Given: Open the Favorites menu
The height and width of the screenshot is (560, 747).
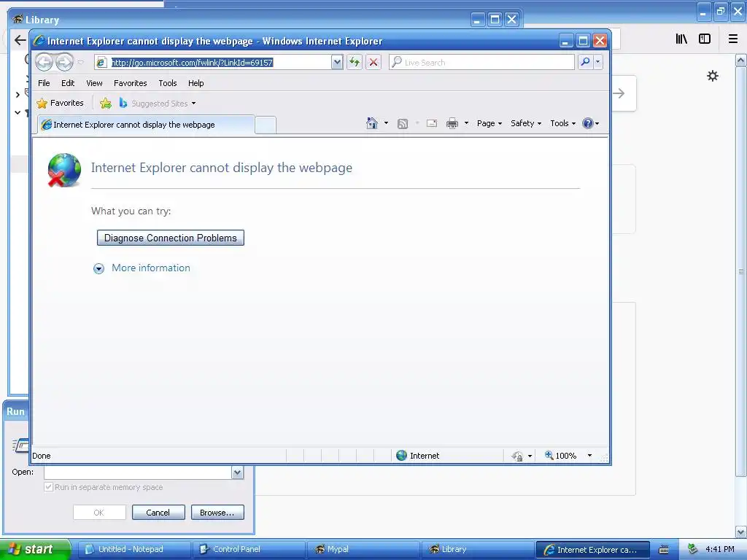Looking at the screenshot, I should (x=130, y=83).
